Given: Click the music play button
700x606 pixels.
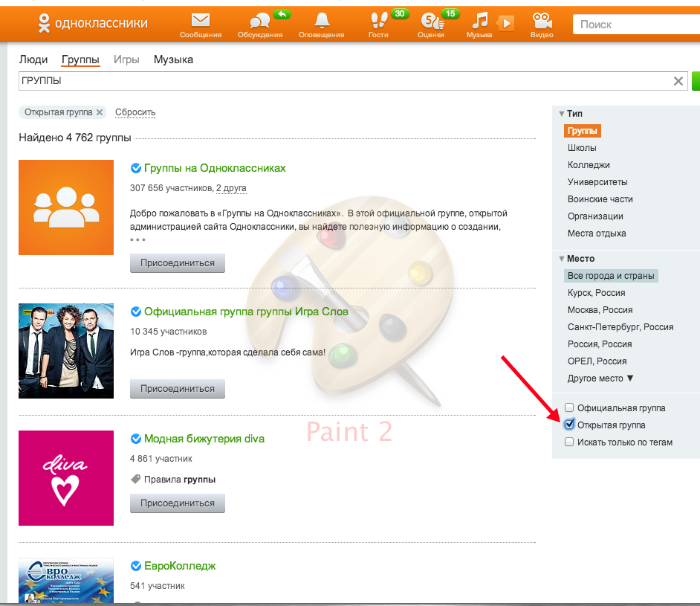Looking at the screenshot, I should pos(506,23).
